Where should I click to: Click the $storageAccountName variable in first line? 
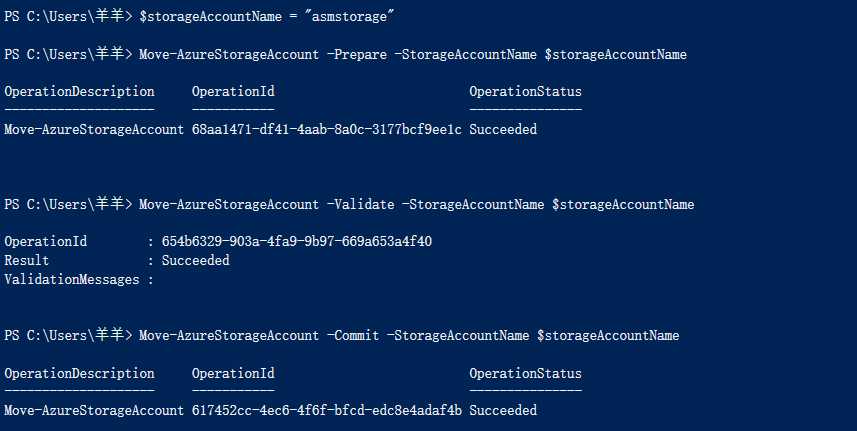pyautogui.click(x=210, y=16)
